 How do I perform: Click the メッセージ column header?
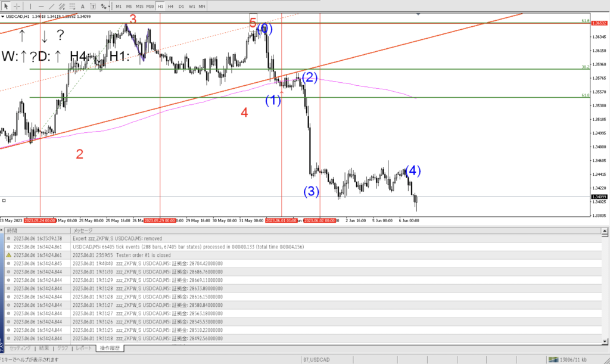click(83, 230)
